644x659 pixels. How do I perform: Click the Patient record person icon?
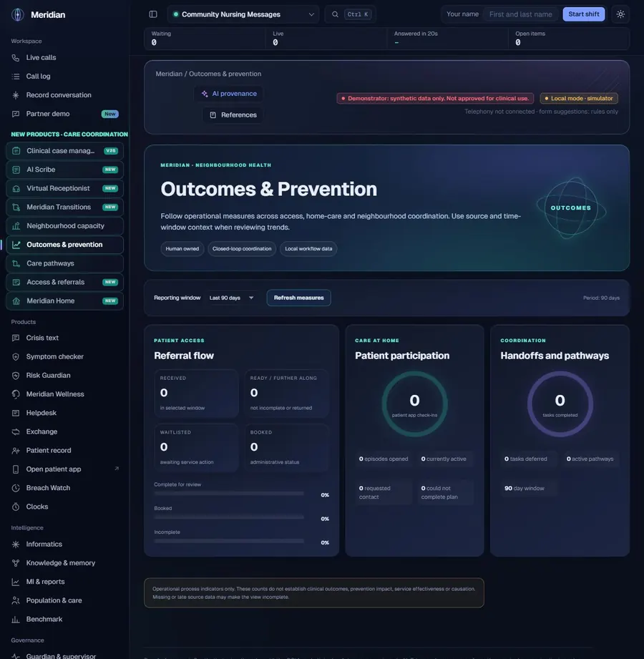tap(16, 451)
